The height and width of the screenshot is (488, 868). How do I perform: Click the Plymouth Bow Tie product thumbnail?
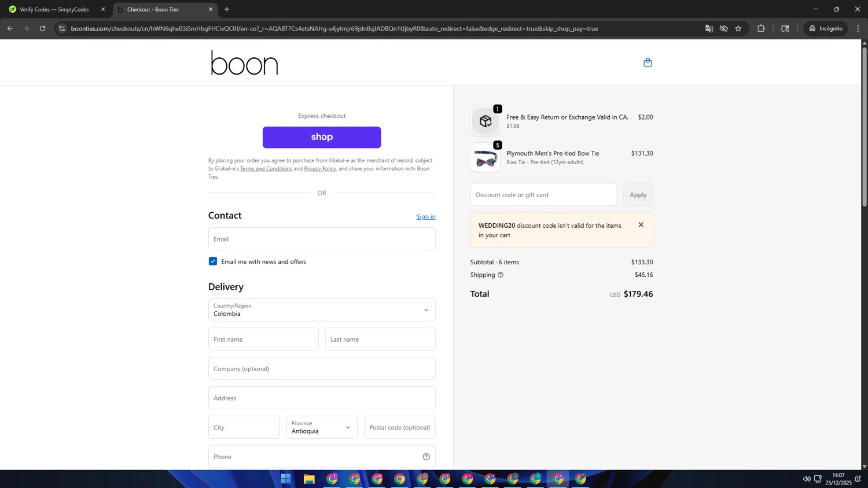pyautogui.click(x=485, y=158)
